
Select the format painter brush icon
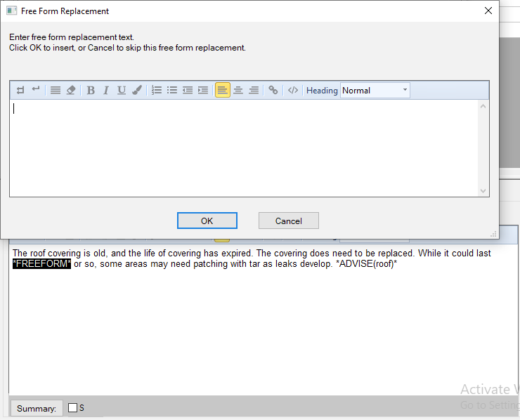pyautogui.click(x=137, y=90)
